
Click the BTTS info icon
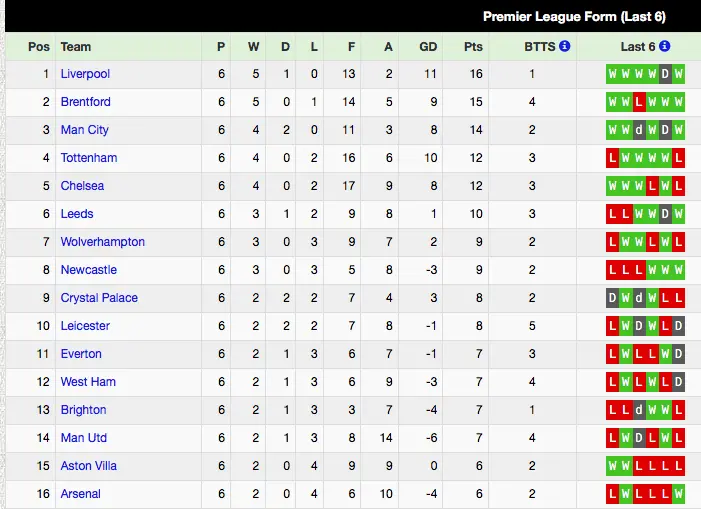565,46
